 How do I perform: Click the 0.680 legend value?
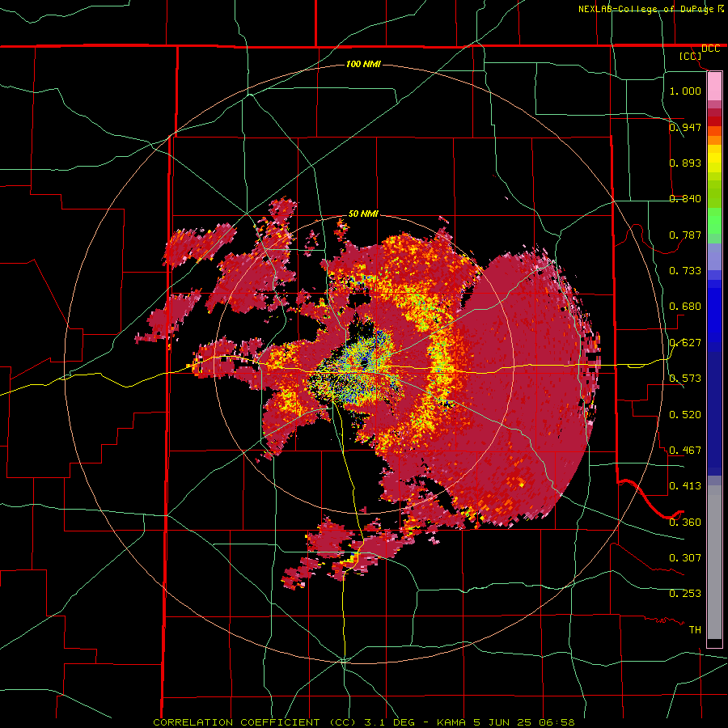pos(685,307)
